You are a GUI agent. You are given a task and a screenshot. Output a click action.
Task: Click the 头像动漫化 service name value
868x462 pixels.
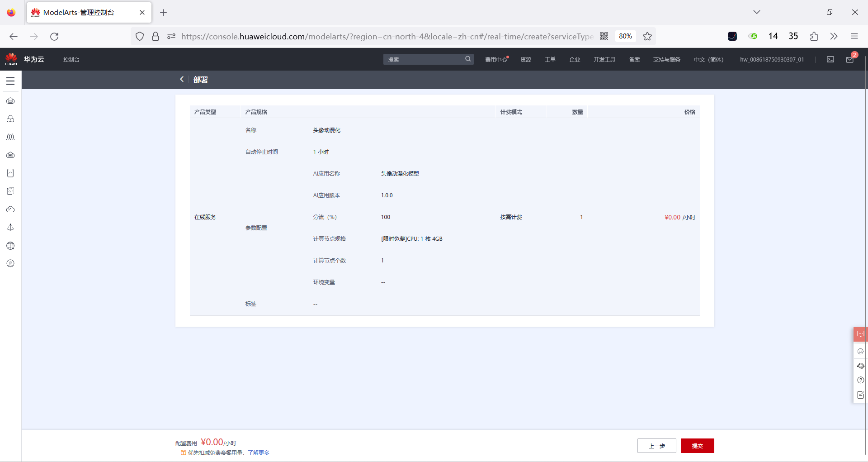click(x=327, y=130)
